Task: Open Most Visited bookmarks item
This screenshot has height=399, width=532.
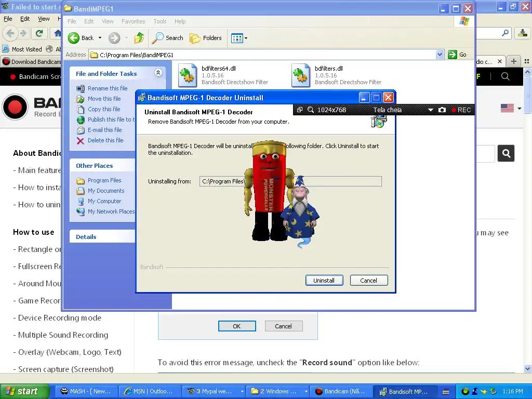Action: pyautogui.click(x=22, y=49)
